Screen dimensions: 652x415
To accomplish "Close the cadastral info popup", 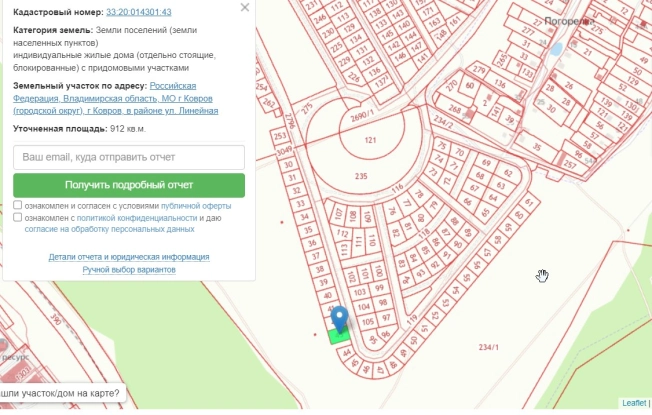I will pyautogui.click(x=245, y=8).
